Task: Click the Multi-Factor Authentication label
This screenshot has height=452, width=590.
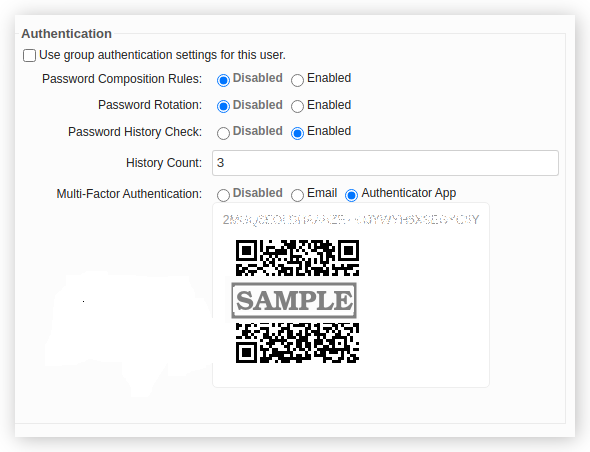Action: (129, 194)
